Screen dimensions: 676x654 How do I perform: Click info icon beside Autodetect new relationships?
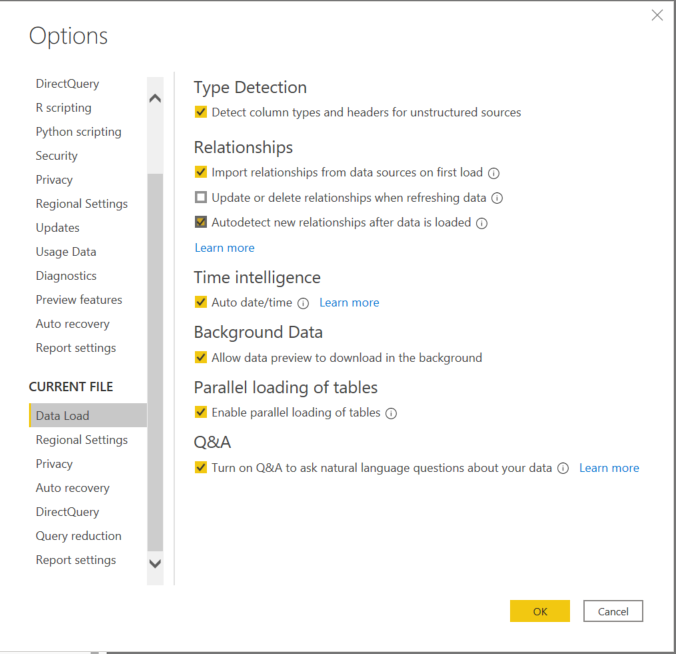point(482,223)
